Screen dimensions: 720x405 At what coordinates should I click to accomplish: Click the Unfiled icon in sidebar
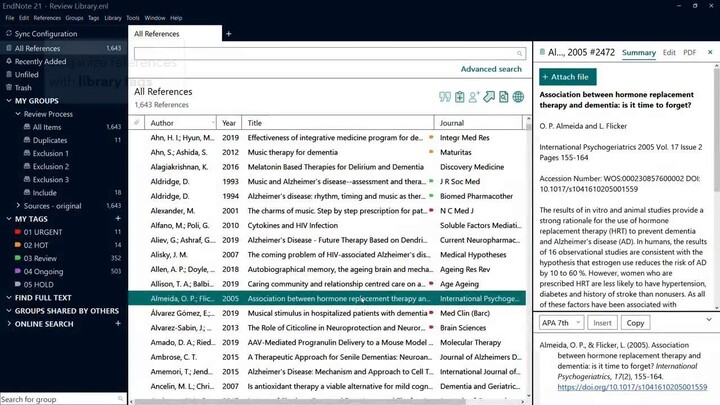(x=9, y=74)
